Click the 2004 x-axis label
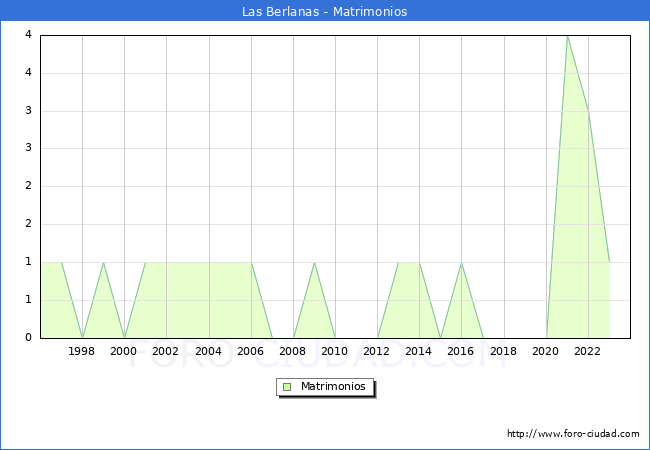The image size is (650, 450). click(x=208, y=351)
